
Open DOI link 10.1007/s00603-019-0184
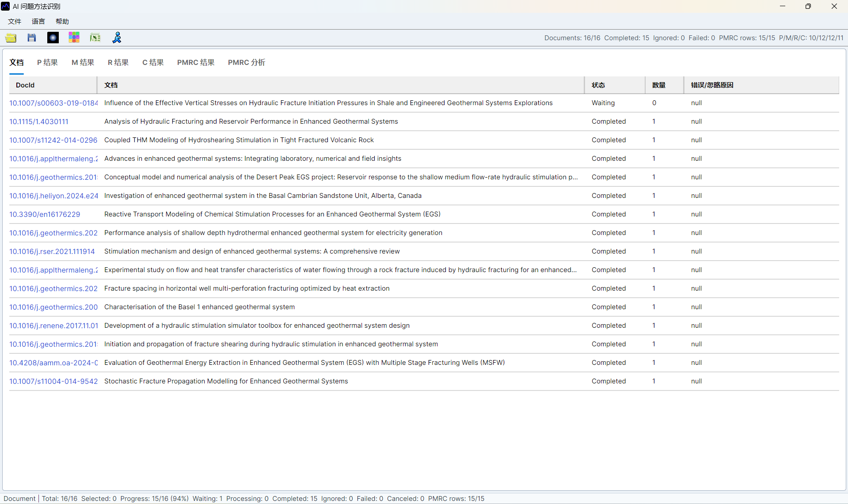53,103
